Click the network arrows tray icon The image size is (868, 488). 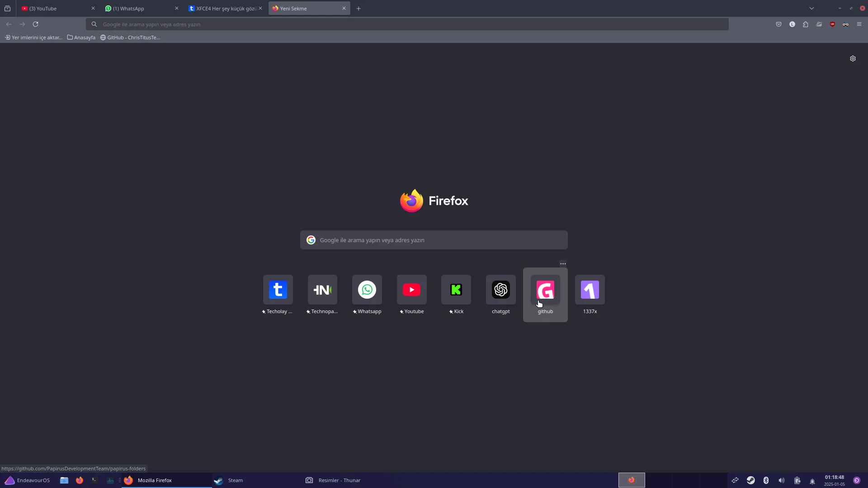coord(735,480)
